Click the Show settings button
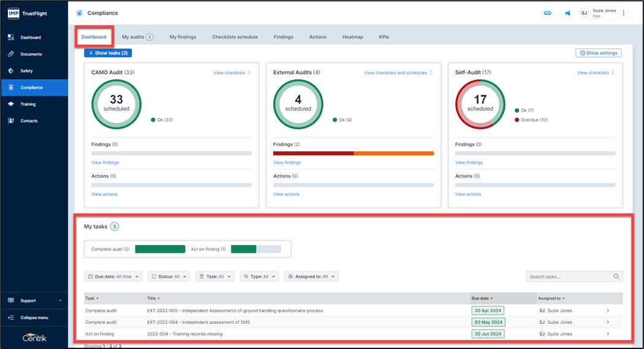Image resolution: width=644 pixels, height=349 pixels. pyautogui.click(x=599, y=53)
